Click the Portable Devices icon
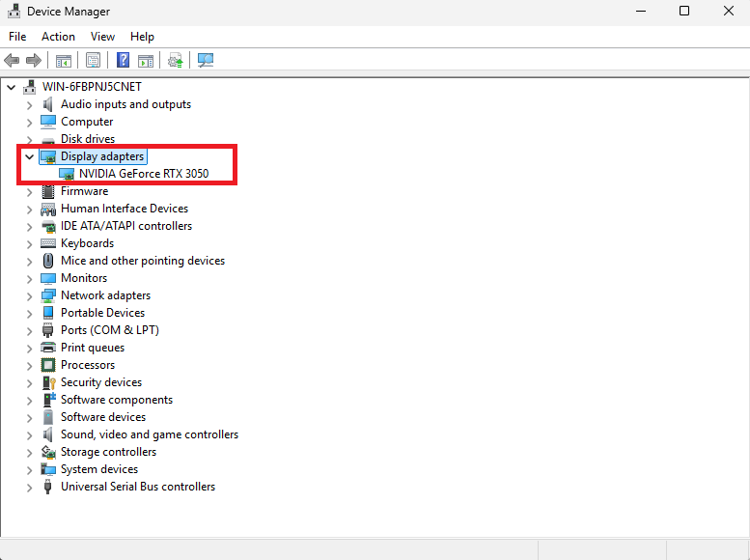Screen dimensions: 750x560 click(48, 313)
